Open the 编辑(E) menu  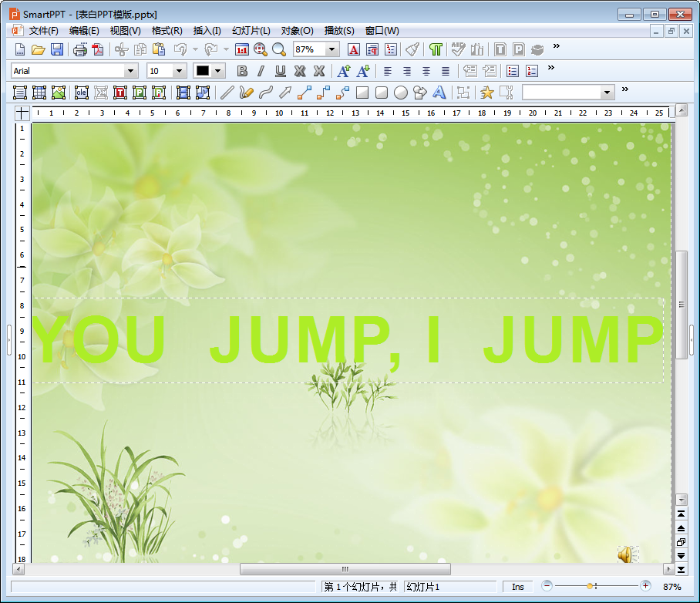pyautogui.click(x=84, y=31)
